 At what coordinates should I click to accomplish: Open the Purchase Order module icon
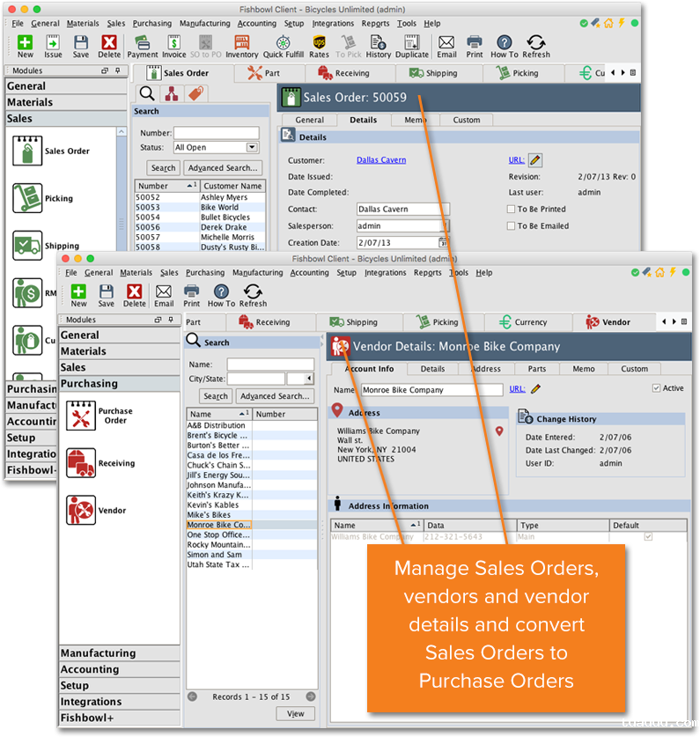pos(81,415)
